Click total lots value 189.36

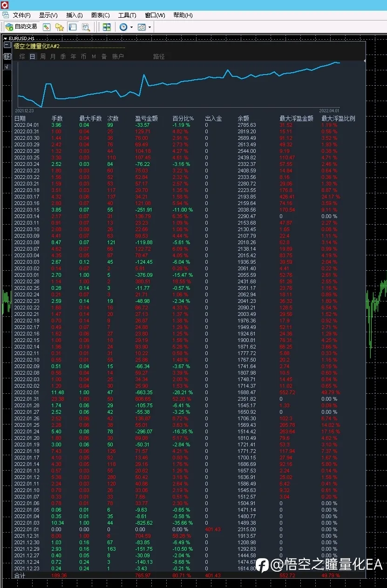coord(59,575)
